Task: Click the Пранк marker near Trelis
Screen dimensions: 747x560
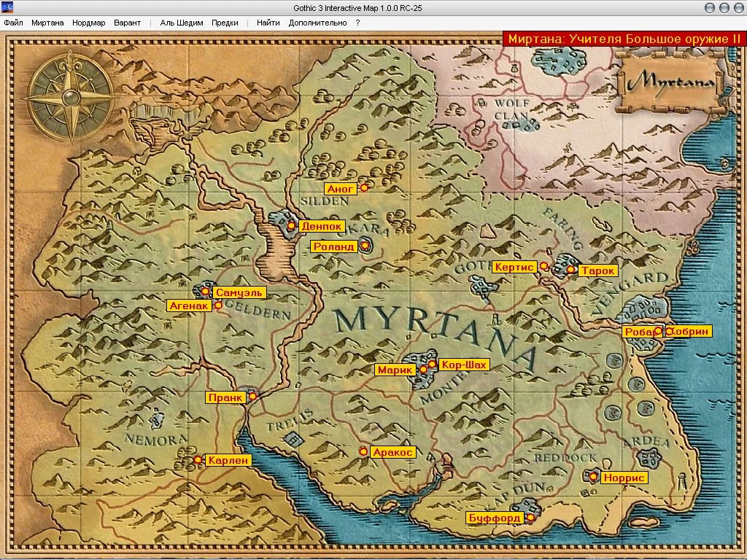Action: tap(252, 397)
